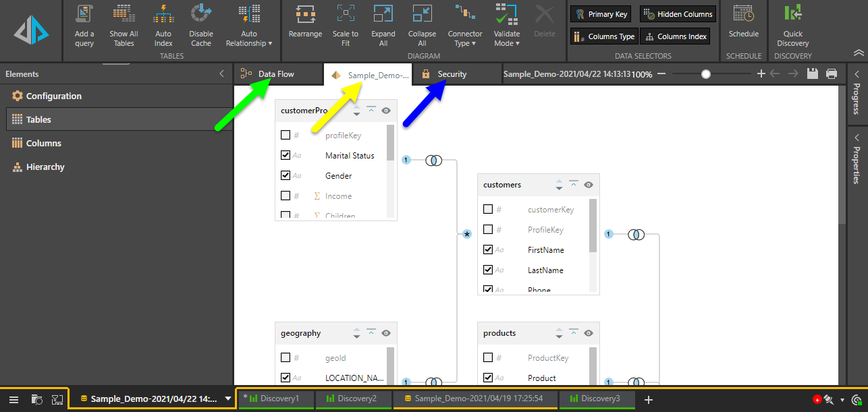Open the Discovery2 tab
The height and width of the screenshot is (412, 868).
(353, 399)
